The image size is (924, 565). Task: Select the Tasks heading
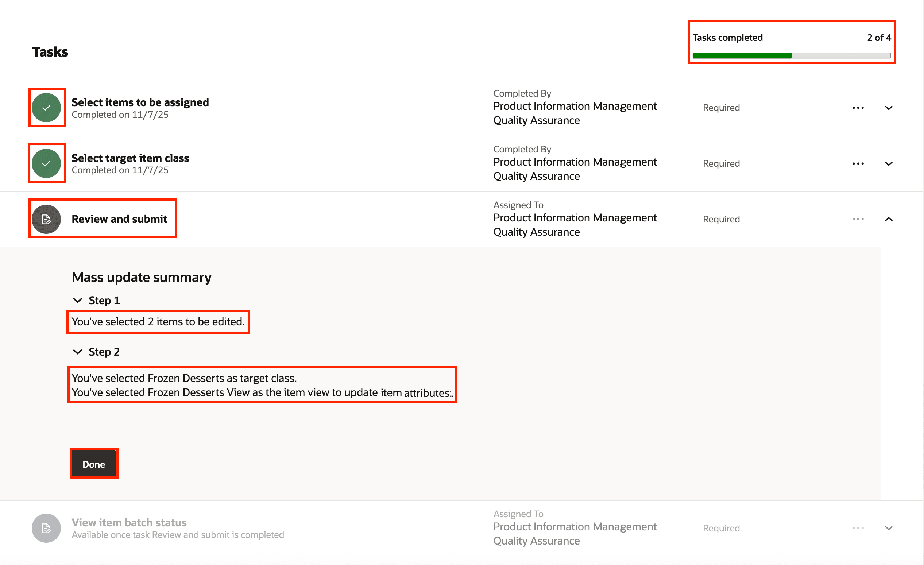click(50, 52)
